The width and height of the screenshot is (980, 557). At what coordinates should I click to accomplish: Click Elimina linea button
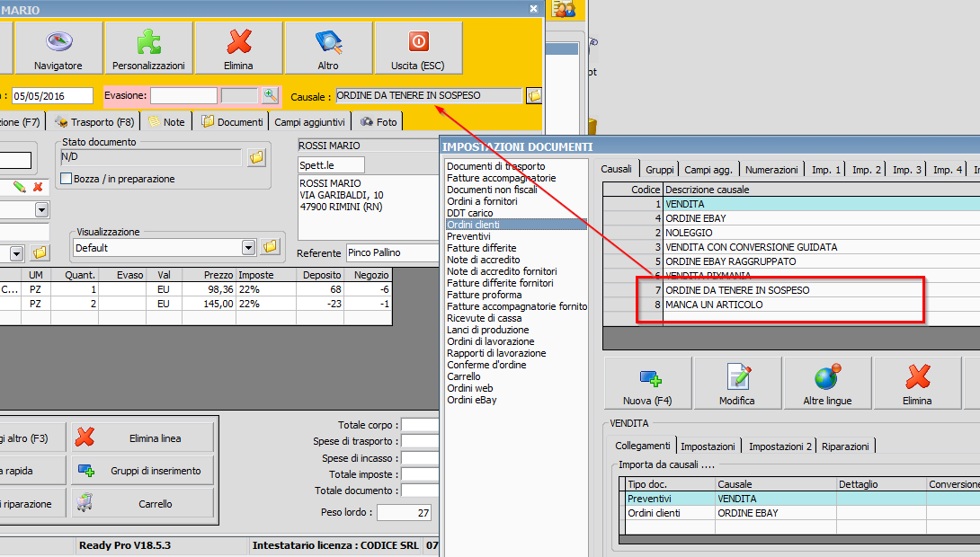pos(142,438)
